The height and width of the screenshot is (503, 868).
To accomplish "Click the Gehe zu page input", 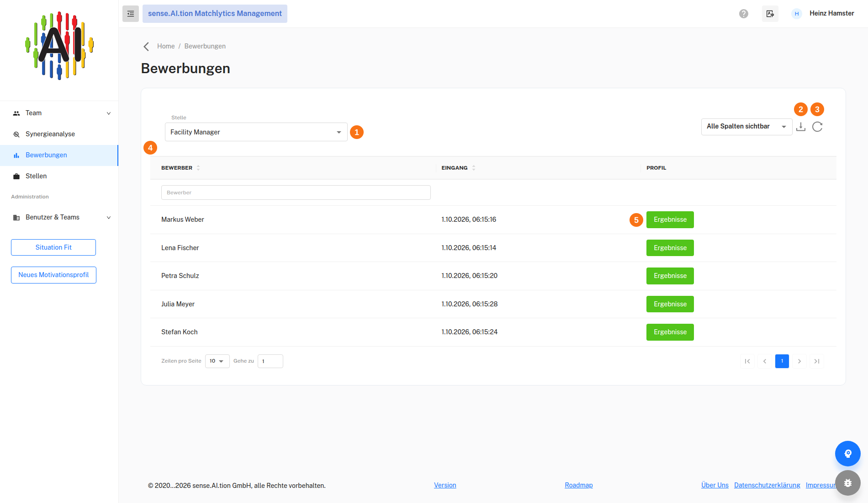I will (x=270, y=361).
